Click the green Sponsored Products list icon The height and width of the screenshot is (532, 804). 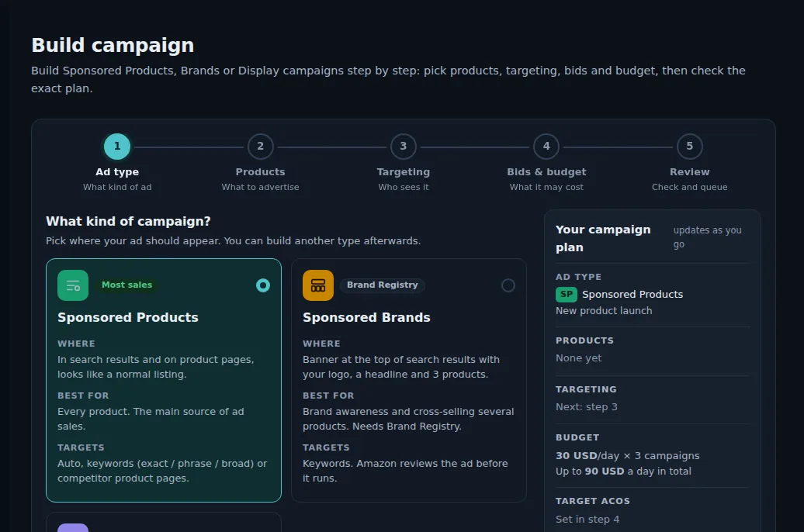[x=73, y=285]
